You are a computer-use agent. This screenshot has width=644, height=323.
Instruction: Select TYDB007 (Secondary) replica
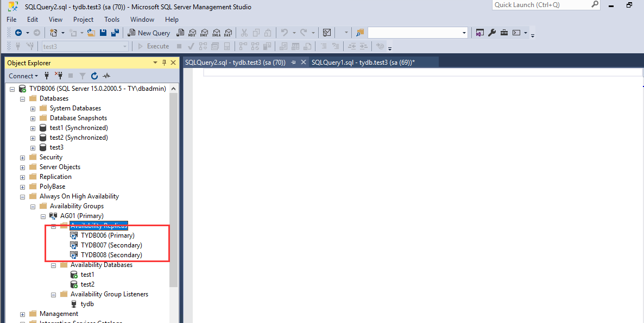click(111, 245)
